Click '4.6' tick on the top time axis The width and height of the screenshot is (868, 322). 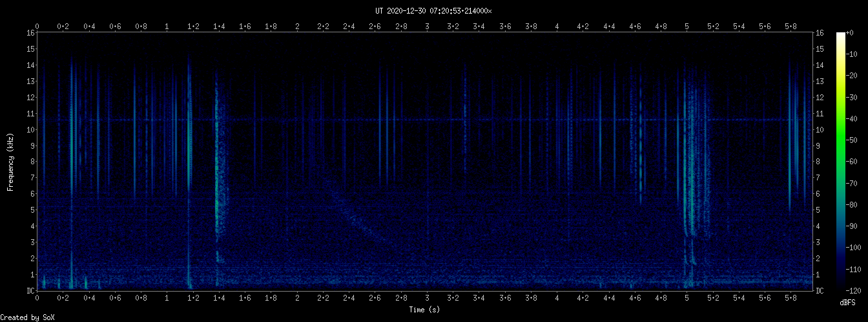pyautogui.click(x=635, y=27)
